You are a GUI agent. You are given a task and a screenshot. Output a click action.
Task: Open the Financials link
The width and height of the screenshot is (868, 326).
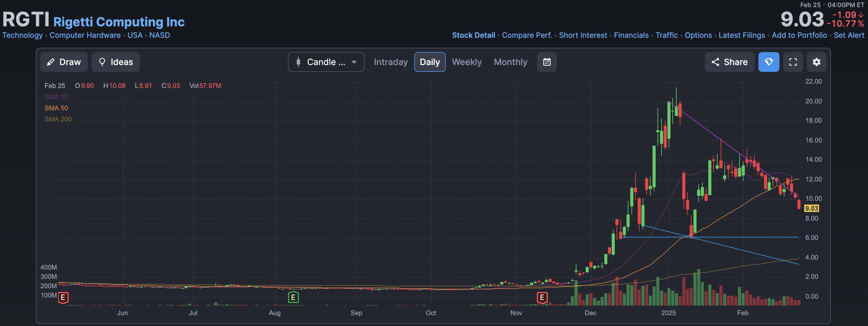pos(631,35)
